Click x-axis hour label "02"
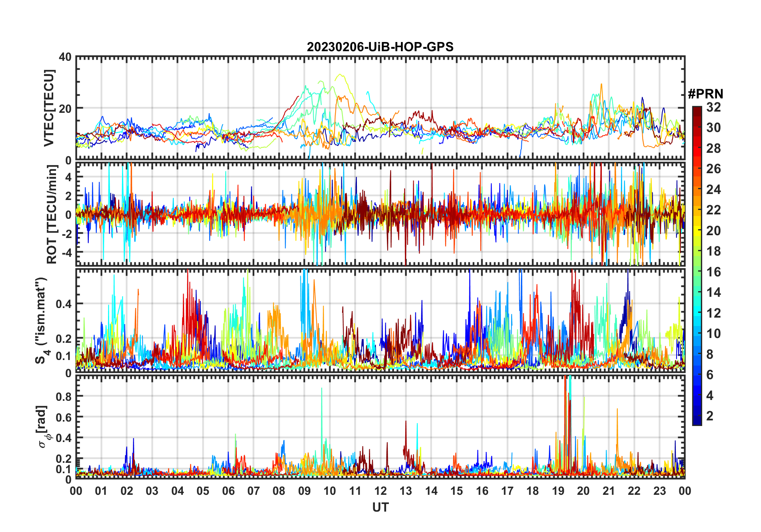Image resolution: width=761 pixels, height=532 pixels. point(127,491)
